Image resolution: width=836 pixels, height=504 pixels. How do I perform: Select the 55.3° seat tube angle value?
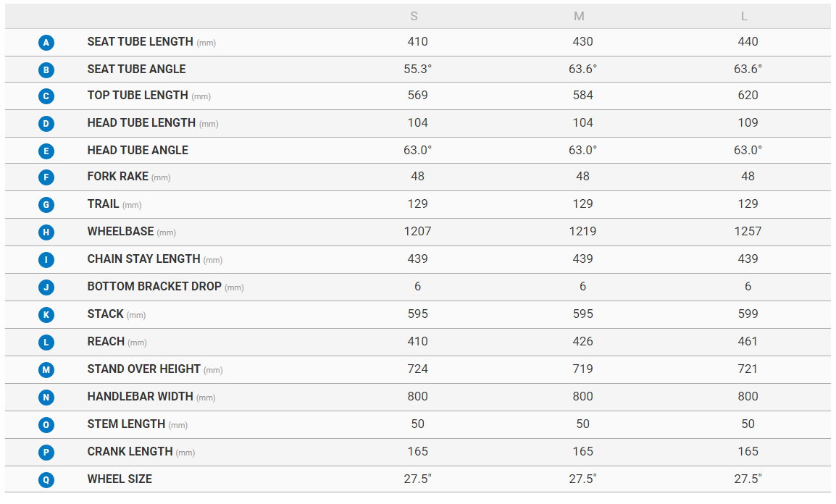417,70
